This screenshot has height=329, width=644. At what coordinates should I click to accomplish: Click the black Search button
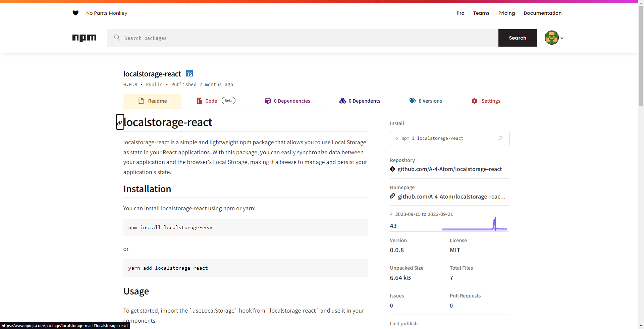tap(518, 38)
